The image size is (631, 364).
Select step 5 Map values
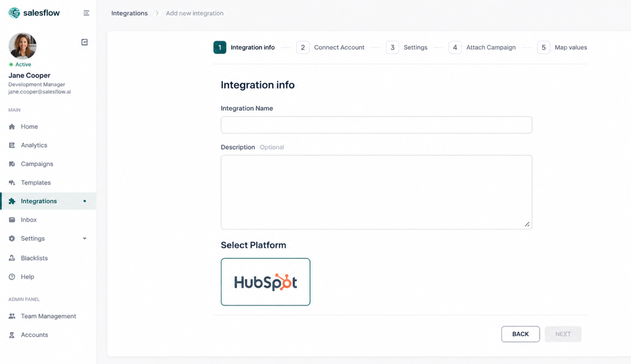[x=562, y=47]
